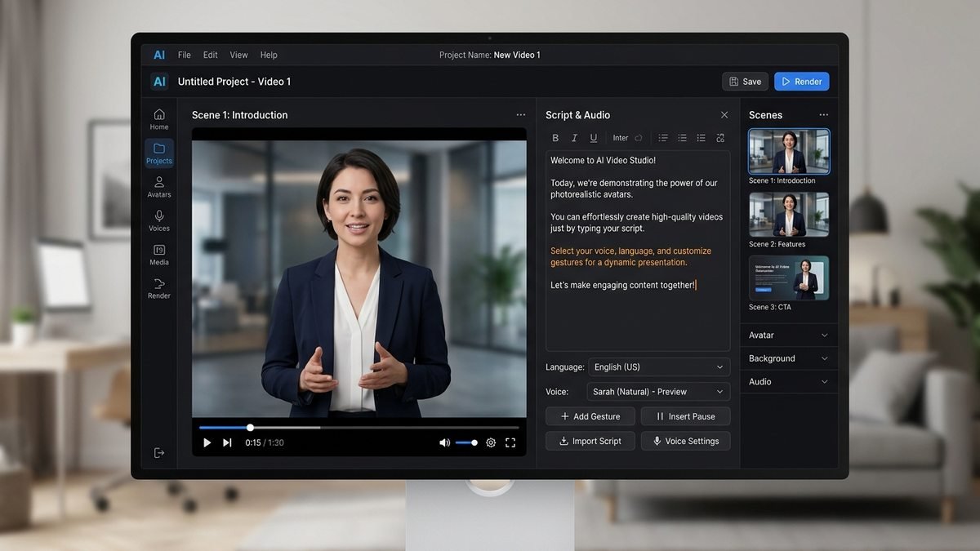The image size is (980, 551).
Task: Click the orange 'Select your voice' script line
Action: coord(630,257)
